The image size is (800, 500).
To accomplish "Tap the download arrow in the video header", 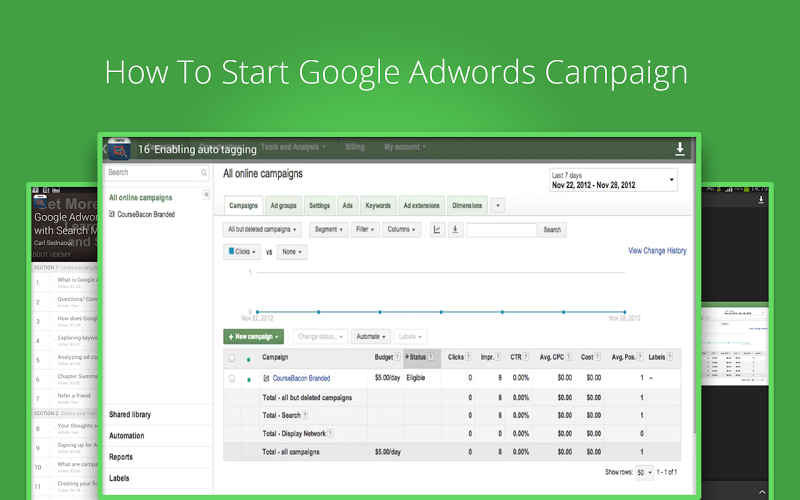I will pos(680,149).
